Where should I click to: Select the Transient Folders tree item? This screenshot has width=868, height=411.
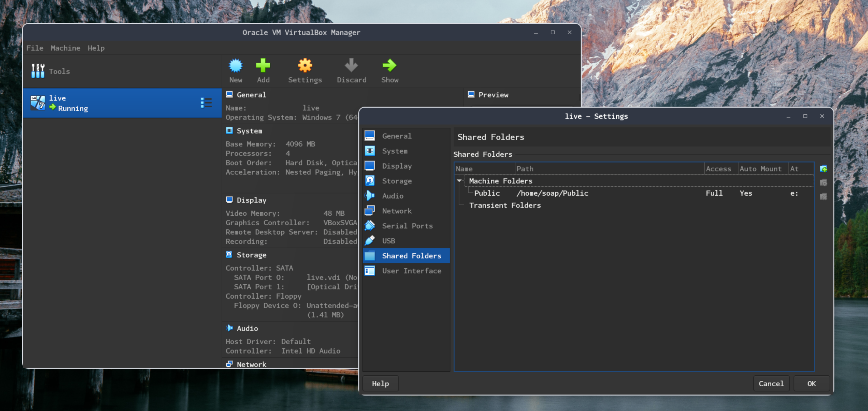point(504,205)
